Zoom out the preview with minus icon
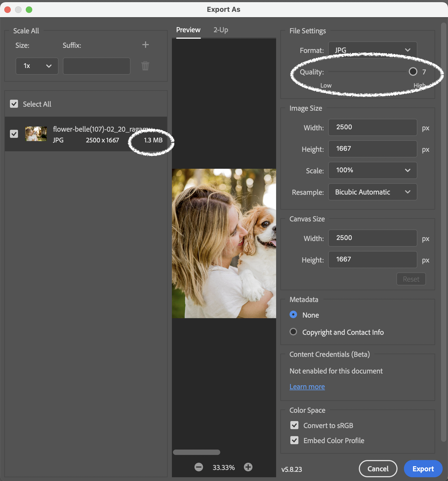This screenshot has width=448, height=481. [x=199, y=467]
